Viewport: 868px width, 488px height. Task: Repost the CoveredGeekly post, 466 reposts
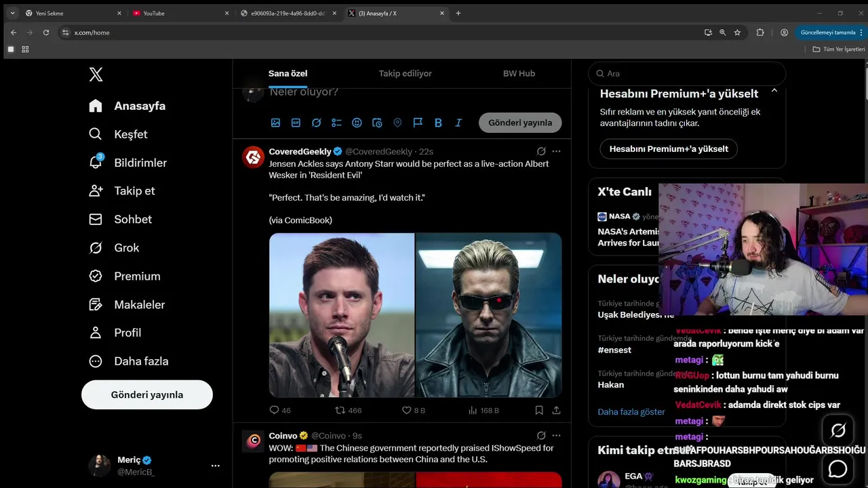pyautogui.click(x=349, y=410)
